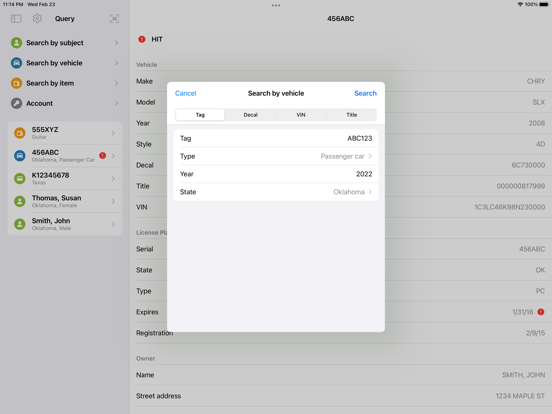Screen dimensions: 552x414
Task: Click the Model value SLX
Action: [539, 102]
